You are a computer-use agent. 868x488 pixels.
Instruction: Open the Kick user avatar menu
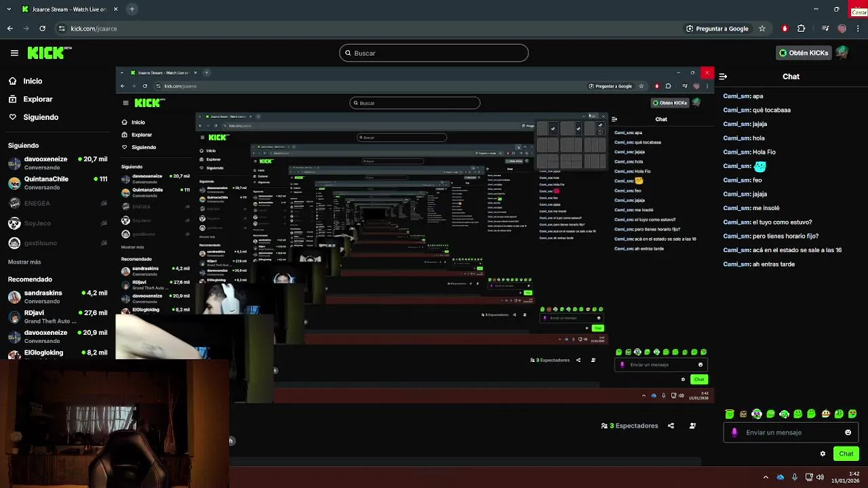coord(842,52)
